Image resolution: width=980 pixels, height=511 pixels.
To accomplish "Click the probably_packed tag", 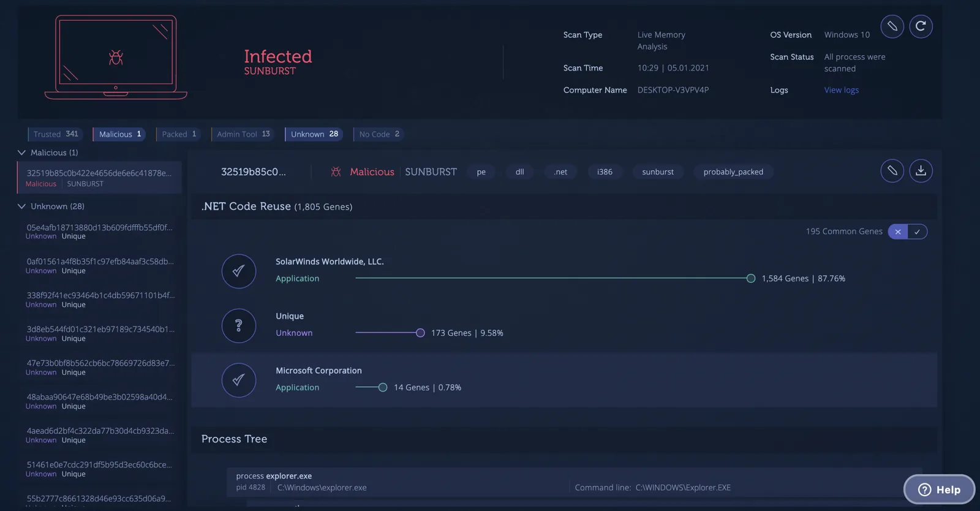I will [x=733, y=172].
